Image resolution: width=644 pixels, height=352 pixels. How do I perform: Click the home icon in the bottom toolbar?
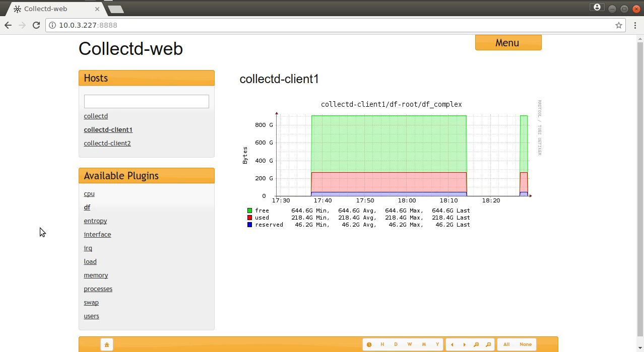pos(106,344)
